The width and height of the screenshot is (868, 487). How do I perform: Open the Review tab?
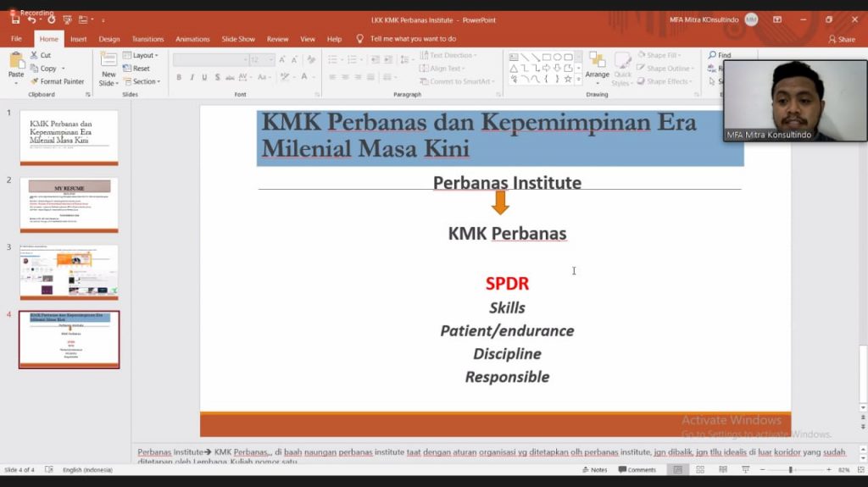(277, 39)
